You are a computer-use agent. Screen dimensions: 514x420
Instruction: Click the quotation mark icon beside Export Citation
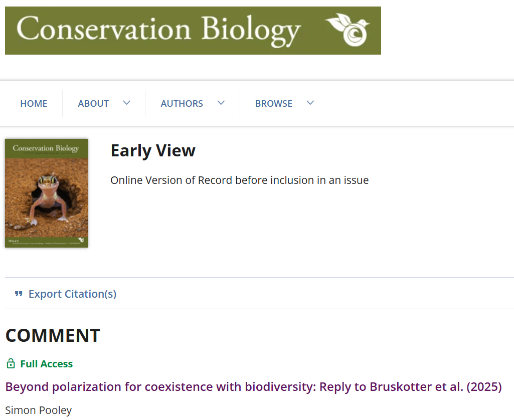(19, 294)
